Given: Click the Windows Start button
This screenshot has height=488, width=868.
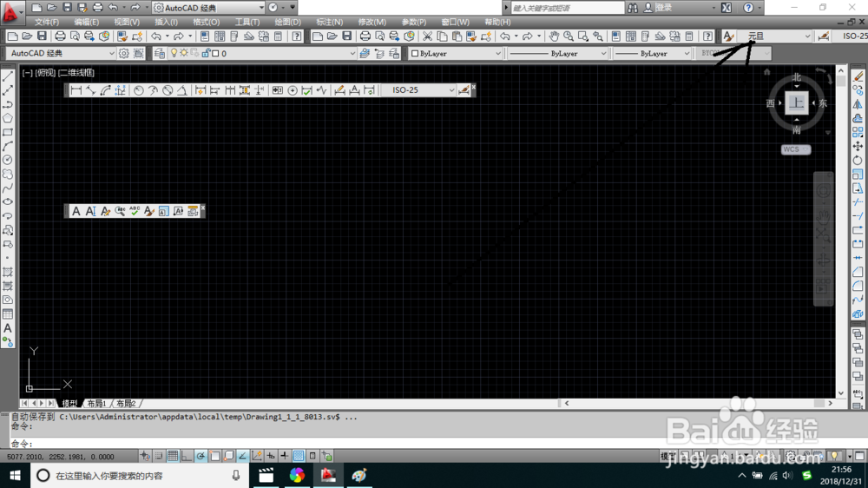Looking at the screenshot, I should 15,475.
